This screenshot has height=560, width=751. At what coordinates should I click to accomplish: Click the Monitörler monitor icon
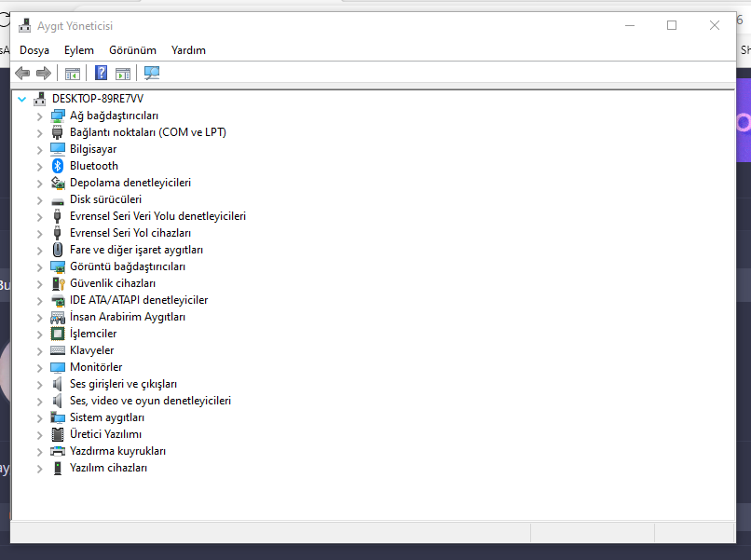58,367
